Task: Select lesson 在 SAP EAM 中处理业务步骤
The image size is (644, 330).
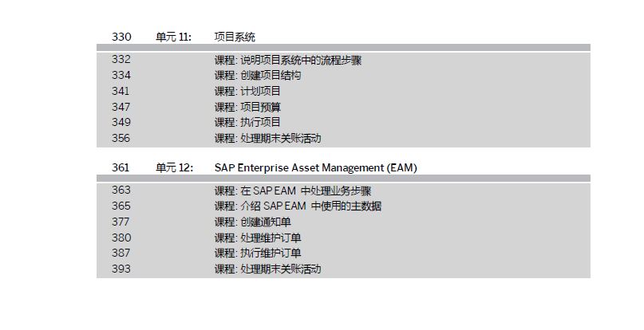Action: pyautogui.click(x=293, y=191)
